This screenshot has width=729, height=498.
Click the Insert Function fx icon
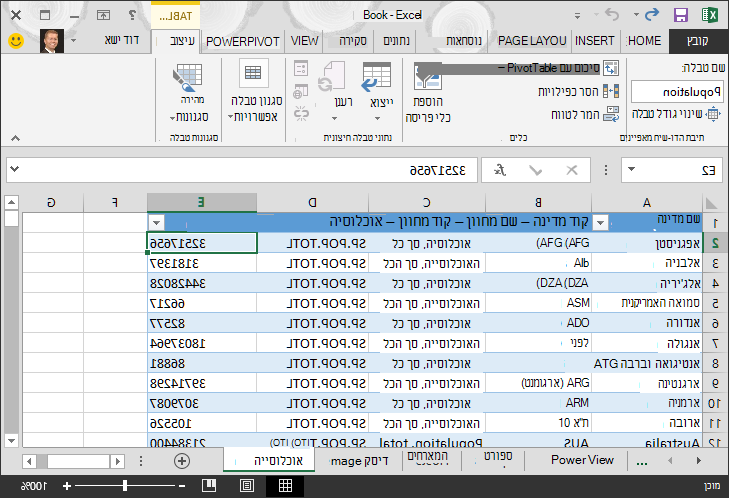[x=500, y=170]
